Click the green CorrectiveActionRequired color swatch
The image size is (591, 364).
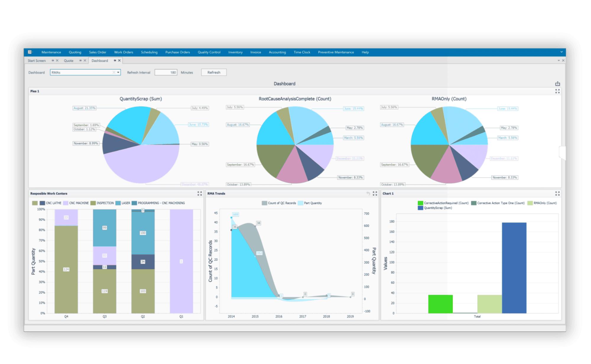[420, 203]
